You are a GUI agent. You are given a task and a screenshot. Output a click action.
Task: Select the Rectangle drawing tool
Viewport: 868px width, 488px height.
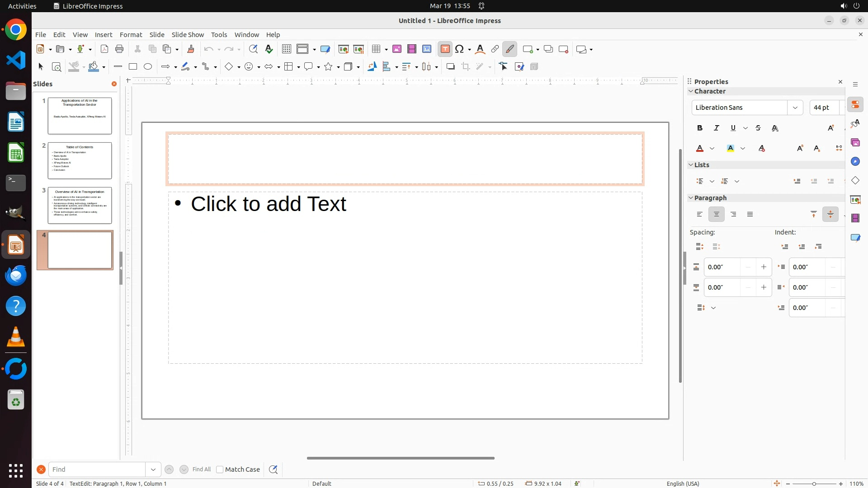pyautogui.click(x=132, y=66)
